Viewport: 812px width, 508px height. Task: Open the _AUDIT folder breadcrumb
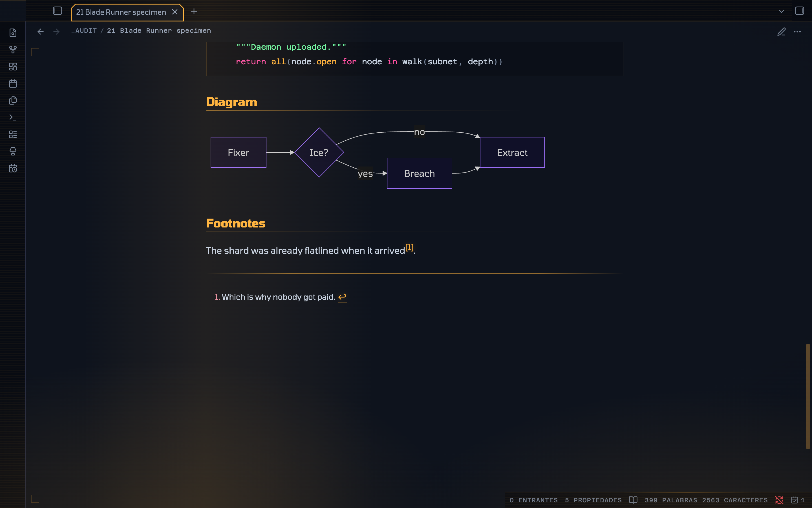click(84, 30)
